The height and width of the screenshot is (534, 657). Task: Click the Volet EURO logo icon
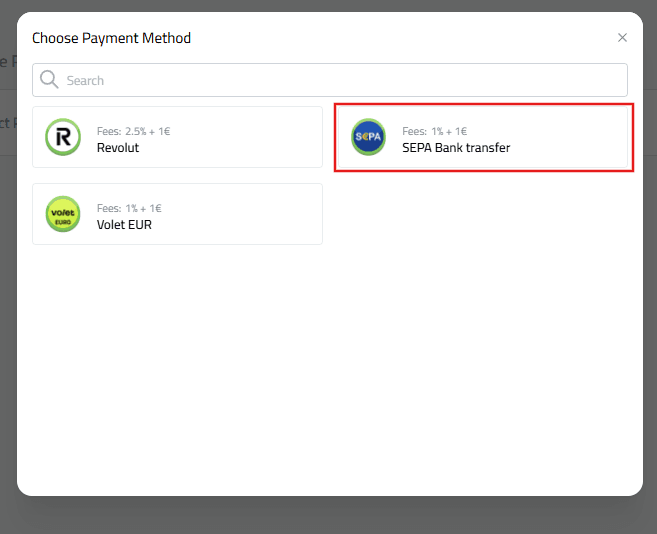pyautogui.click(x=63, y=214)
